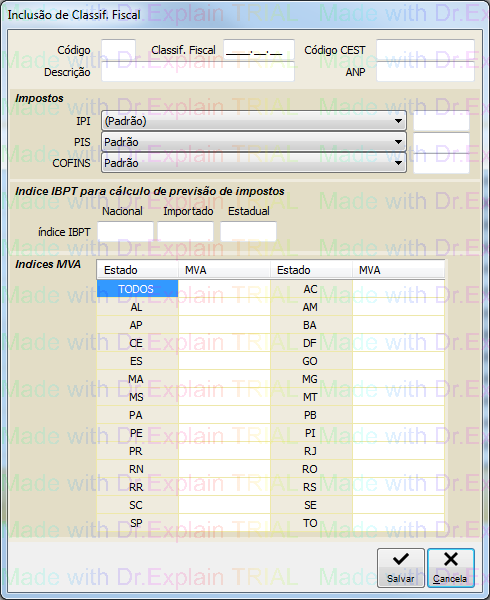
Task: Open the IPI dropdown list
Action: [x=398, y=121]
